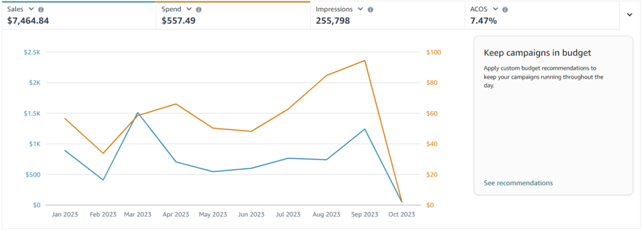Toggle the Impressions metric card on chart
Screen dimensions: 644x230
pos(387,15)
